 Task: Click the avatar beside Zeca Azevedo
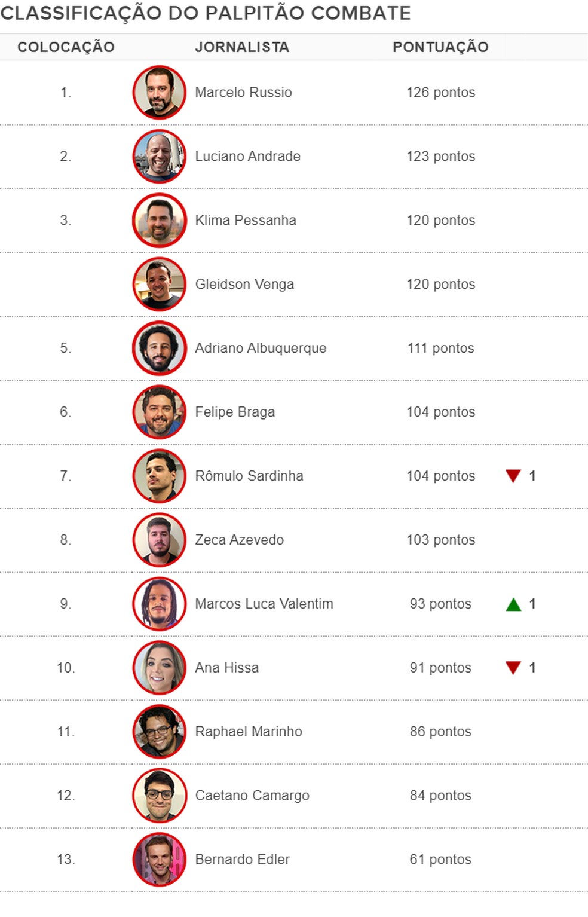click(159, 540)
